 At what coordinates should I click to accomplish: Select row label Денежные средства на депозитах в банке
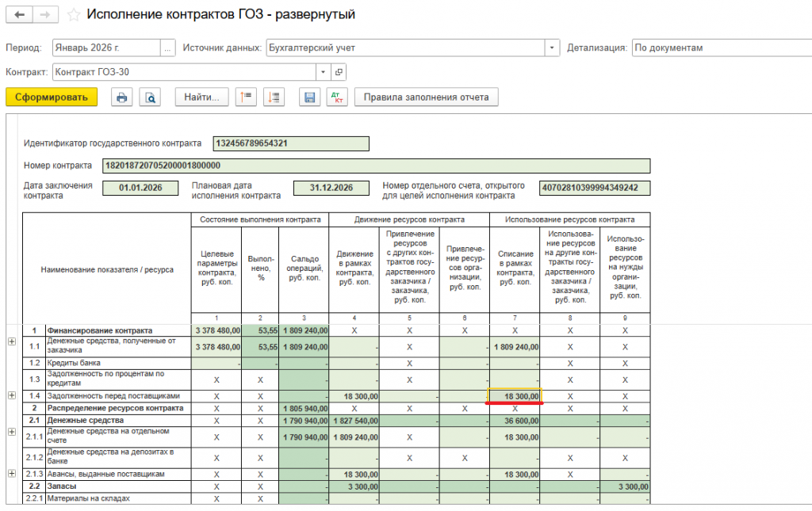pos(111,456)
